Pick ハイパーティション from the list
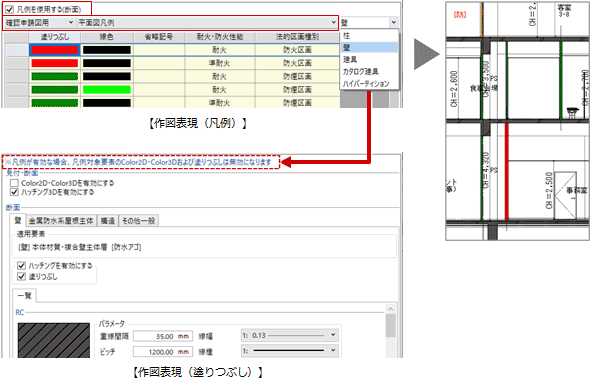Image resolution: width=590 pixels, height=387 pixels. tap(369, 83)
